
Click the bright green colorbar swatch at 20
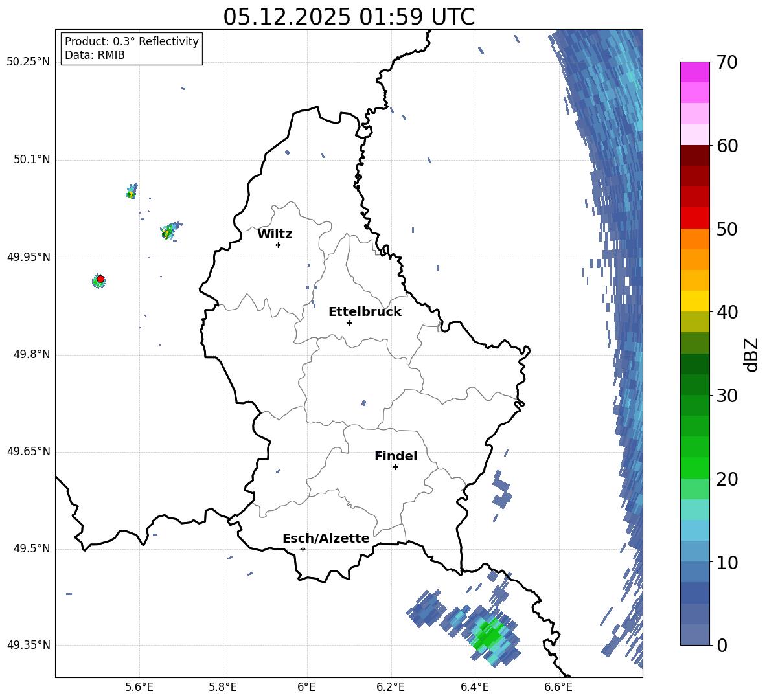click(x=694, y=468)
